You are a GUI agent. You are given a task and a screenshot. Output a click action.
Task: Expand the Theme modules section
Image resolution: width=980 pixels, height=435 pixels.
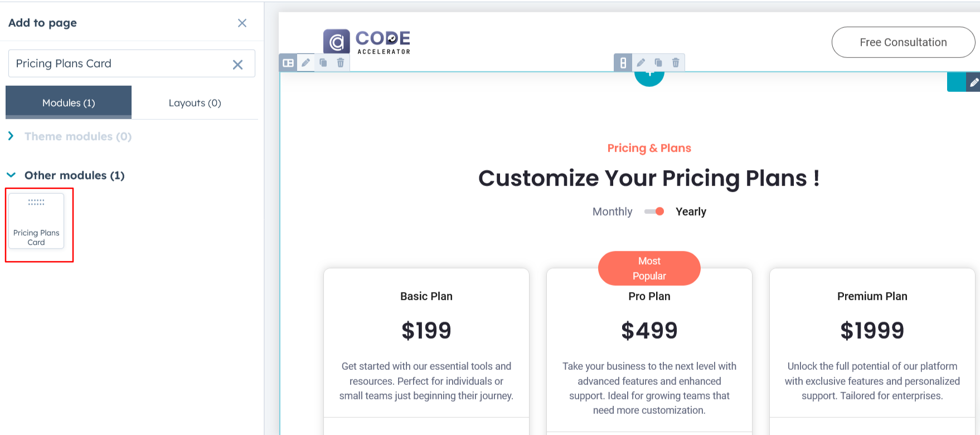point(11,136)
